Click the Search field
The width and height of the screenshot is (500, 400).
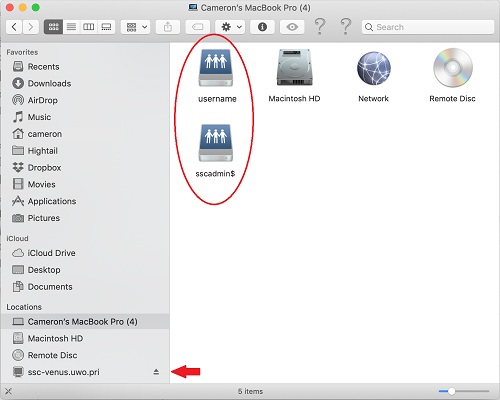(428, 27)
